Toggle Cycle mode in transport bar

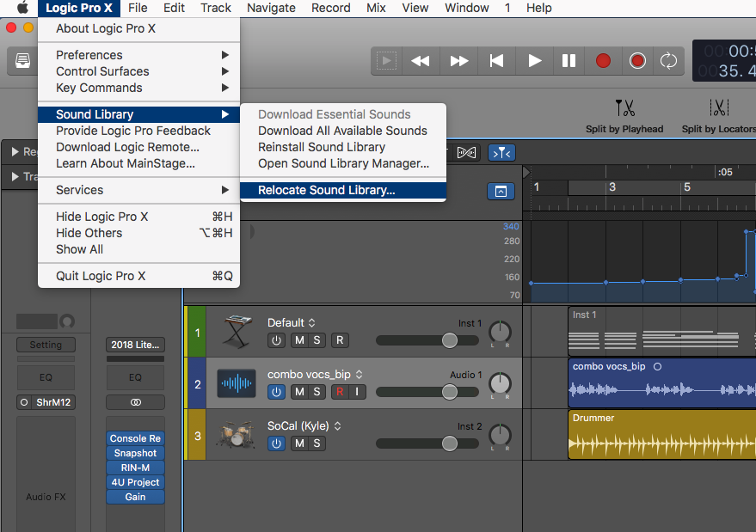[668, 61]
